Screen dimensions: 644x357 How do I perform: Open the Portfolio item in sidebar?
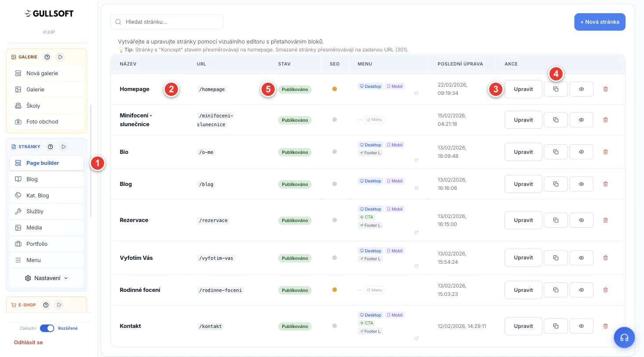pyautogui.click(x=47, y=244)
